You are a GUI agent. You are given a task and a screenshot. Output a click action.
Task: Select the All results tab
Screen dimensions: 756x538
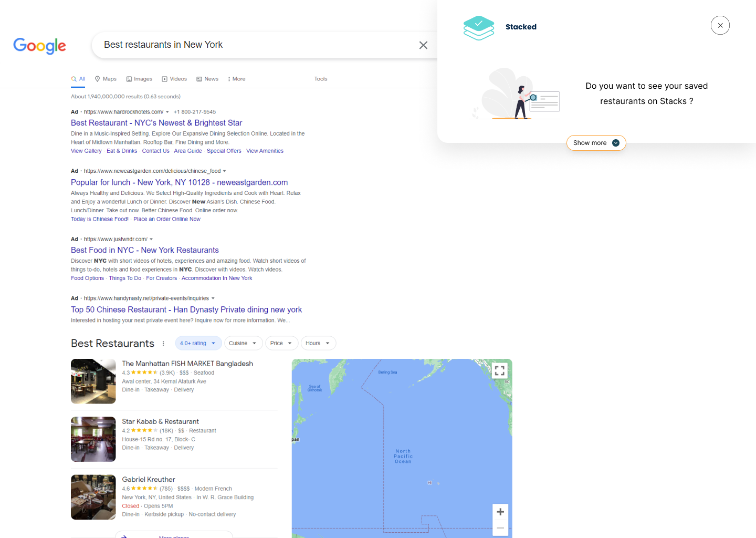coord(78,79)
